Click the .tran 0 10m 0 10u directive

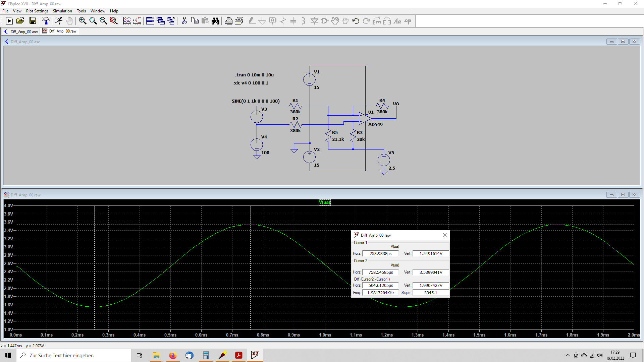(x=254, y=75)
